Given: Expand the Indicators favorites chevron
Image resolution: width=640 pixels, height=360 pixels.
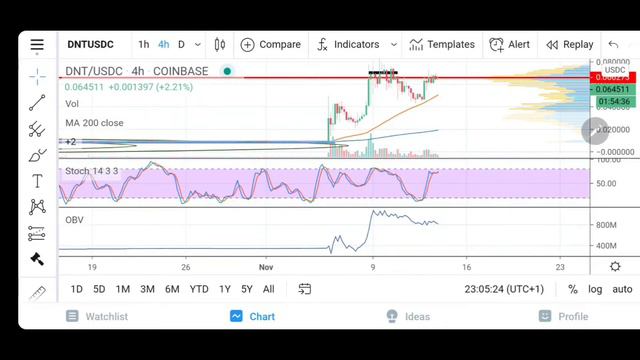Looking at the screenshot, I should pyautogui.click(x=393, y=44).
